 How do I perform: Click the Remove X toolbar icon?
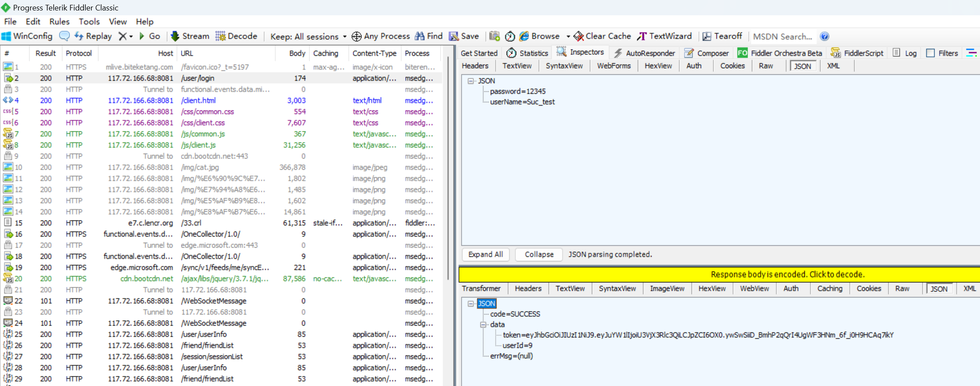(x=123, y=36)
